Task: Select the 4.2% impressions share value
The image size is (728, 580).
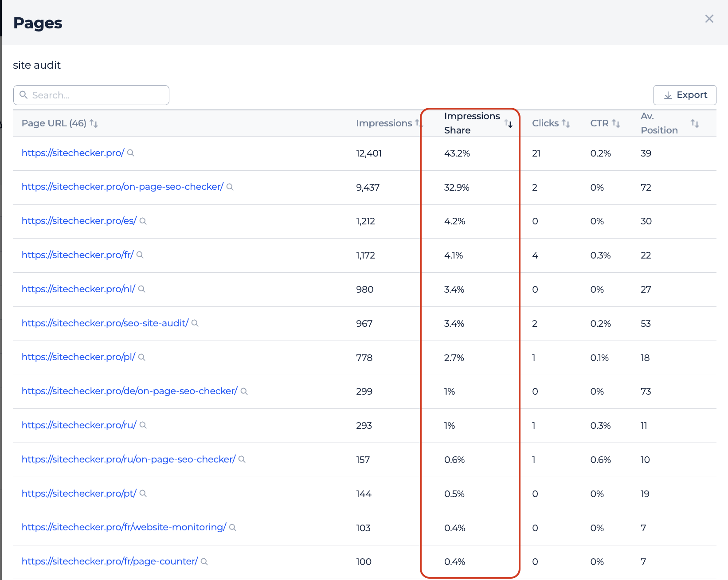Action: click(455, 221)
